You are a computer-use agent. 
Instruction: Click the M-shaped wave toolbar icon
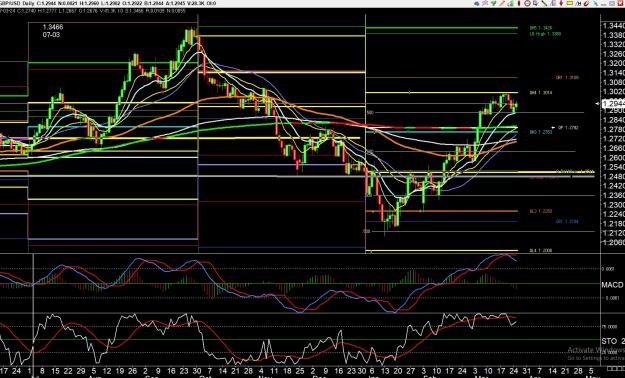pos(578,3)
